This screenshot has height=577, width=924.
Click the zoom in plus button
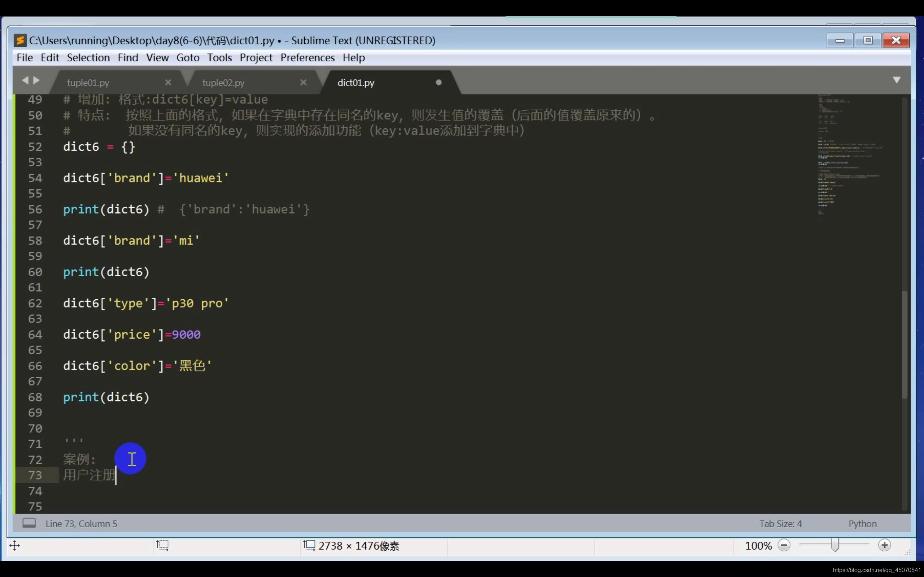pyautogui.click(x=884, y=545)
